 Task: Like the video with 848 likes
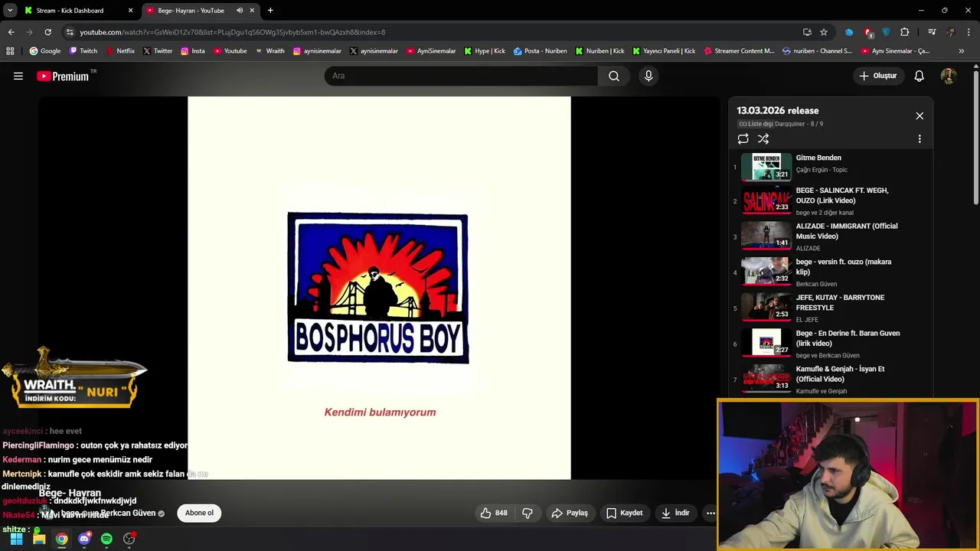coord(494,513)
